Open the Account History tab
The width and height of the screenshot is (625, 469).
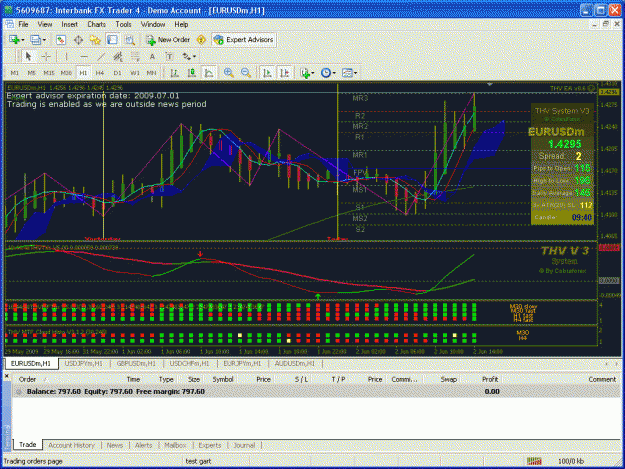tap(71, 445)
